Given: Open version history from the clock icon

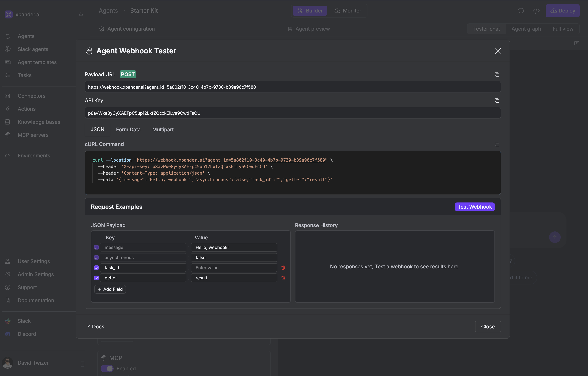Looking at the screenshot, I should (x=521, y=10).
